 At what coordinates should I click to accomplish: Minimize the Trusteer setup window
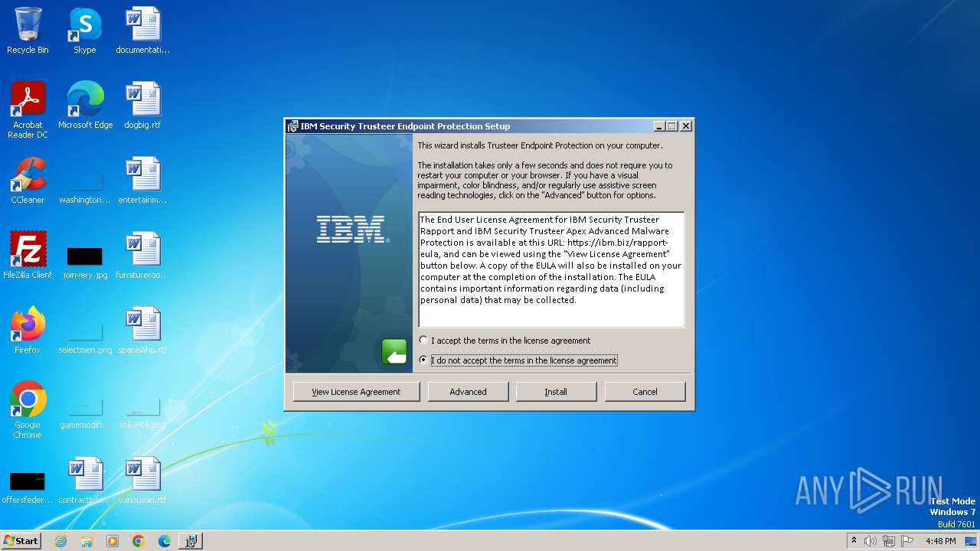pyautogui.click(x=659, y=126)
